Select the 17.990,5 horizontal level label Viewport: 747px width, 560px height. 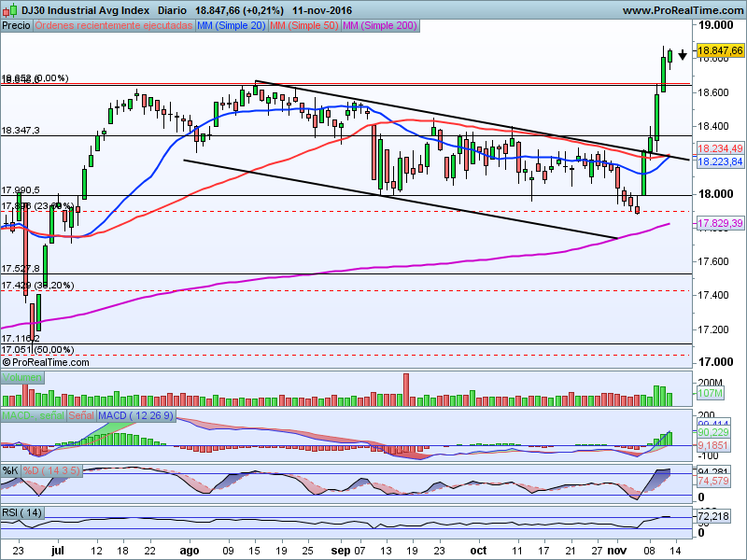tap(21, 190)
